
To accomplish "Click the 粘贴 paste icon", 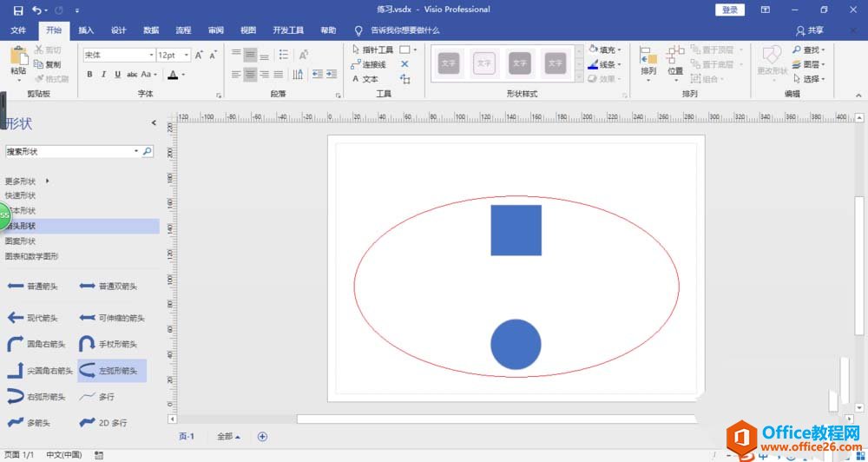I will [18, 57].
